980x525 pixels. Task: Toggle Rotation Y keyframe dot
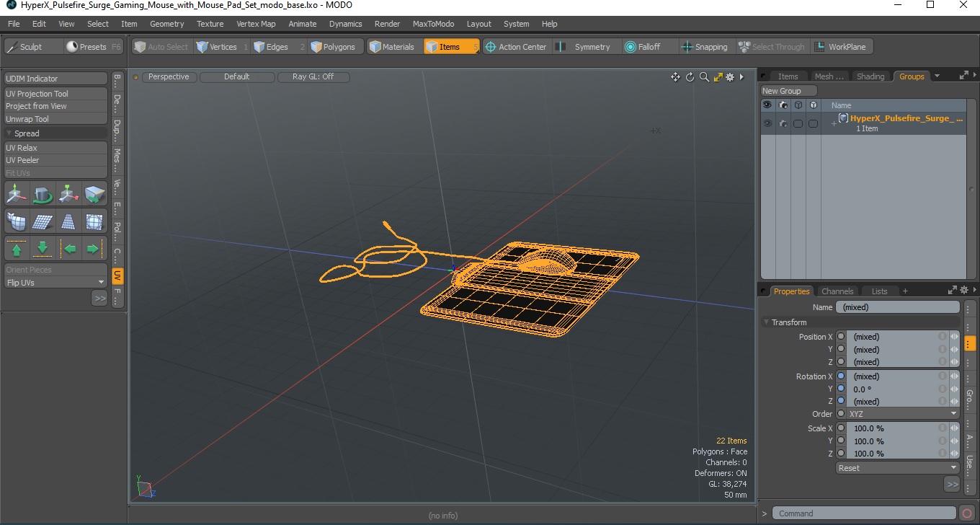point(840,389)
